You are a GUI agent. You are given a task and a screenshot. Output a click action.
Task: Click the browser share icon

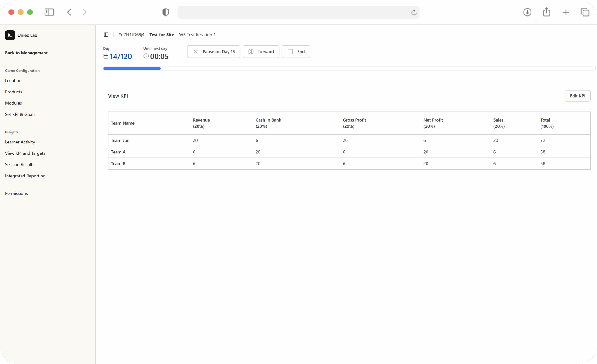(x=546, y=12)
